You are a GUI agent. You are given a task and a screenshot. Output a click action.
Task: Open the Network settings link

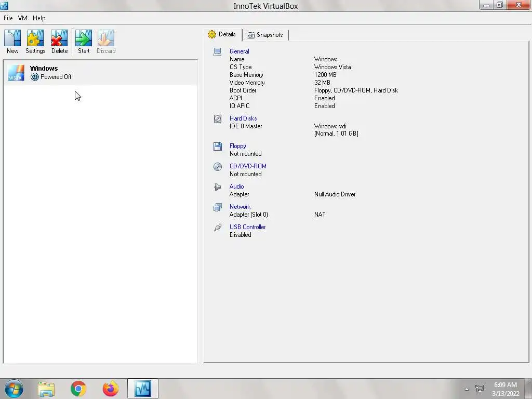pos(240,207)
